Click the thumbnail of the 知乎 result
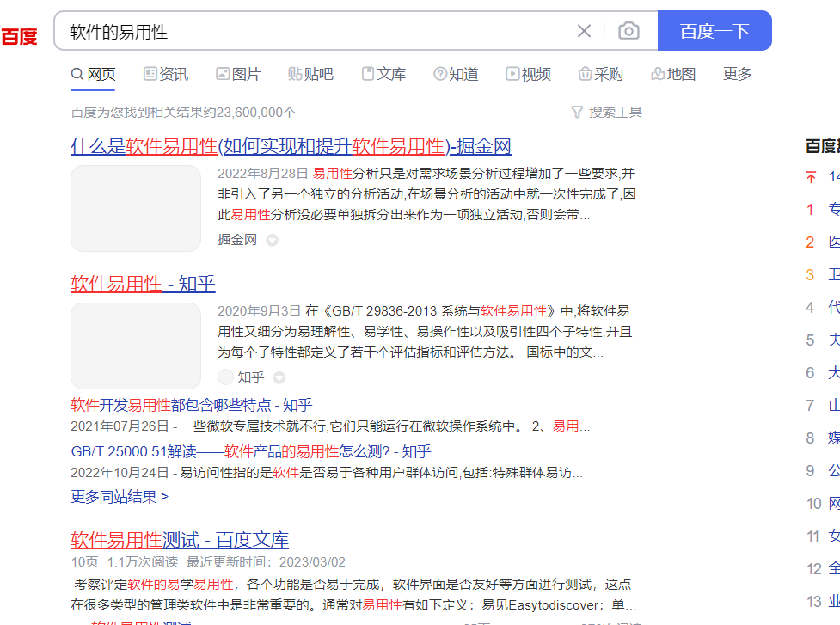The height and width of the screenshot is (625, 840). pyautogui.click(x=136, y=346)
